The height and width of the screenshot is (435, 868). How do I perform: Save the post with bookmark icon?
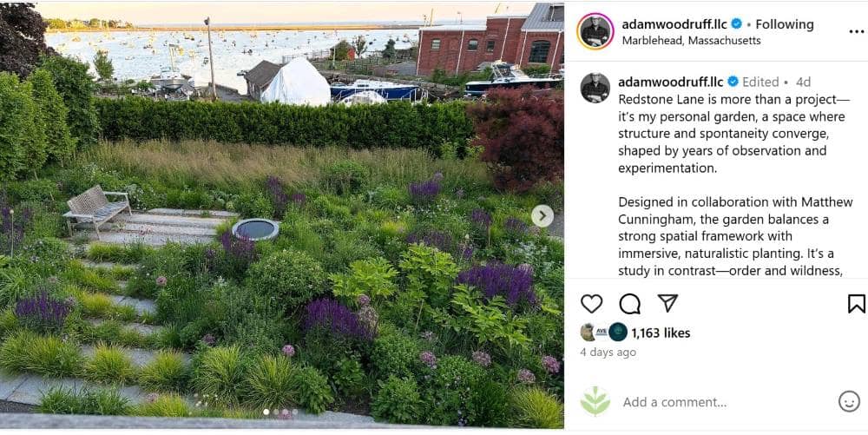pyautogui.click(x=856, y=304)
